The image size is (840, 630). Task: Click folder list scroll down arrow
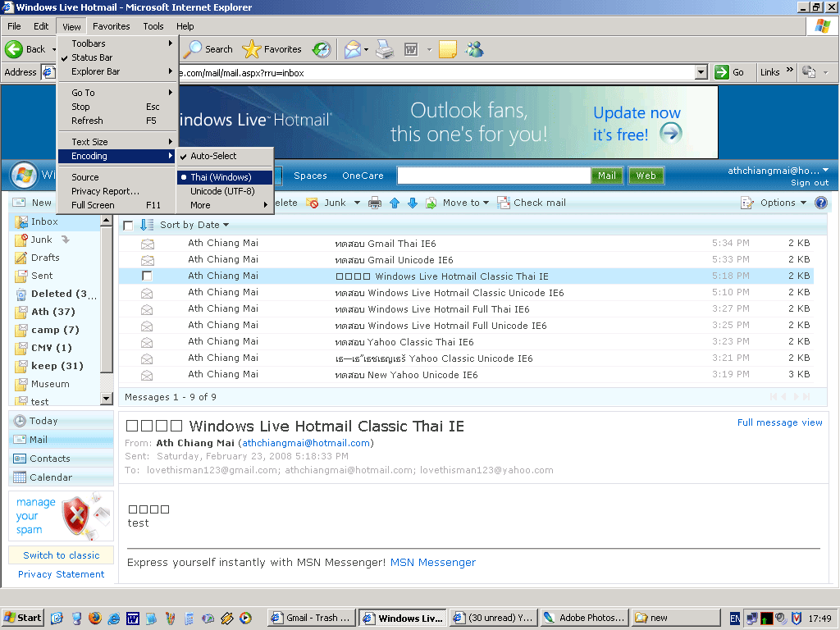point(106,398)
